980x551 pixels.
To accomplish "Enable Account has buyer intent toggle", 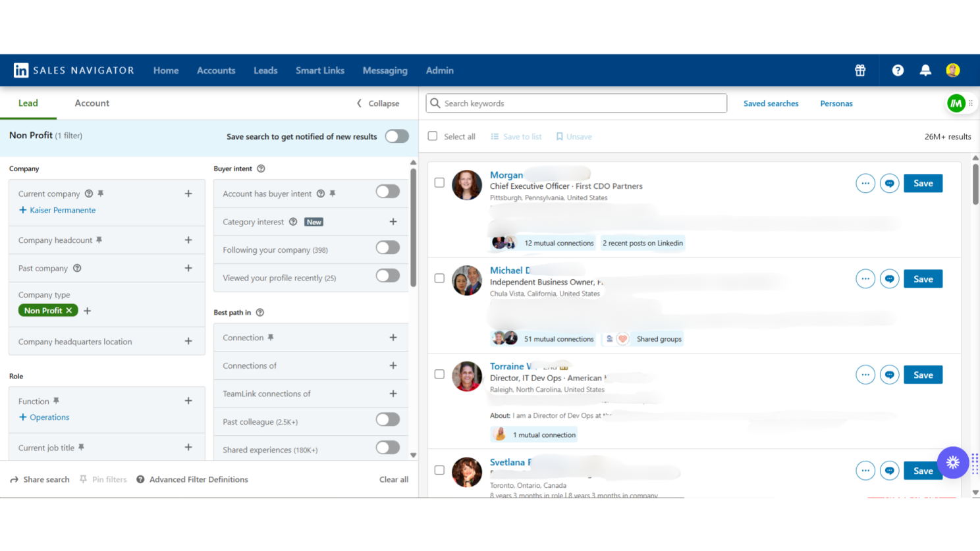I will point(388,191).
